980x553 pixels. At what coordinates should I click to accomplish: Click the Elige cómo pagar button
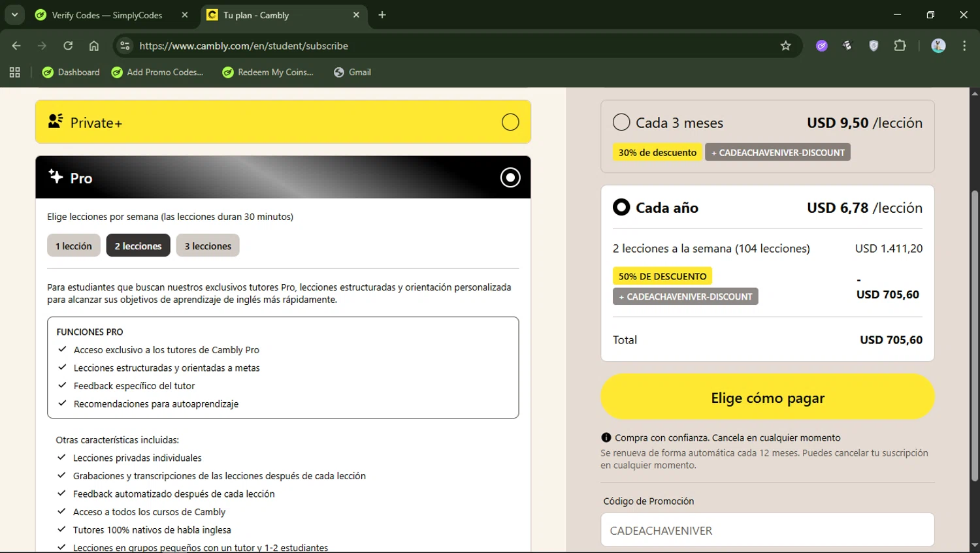click(x=768, y=397)
